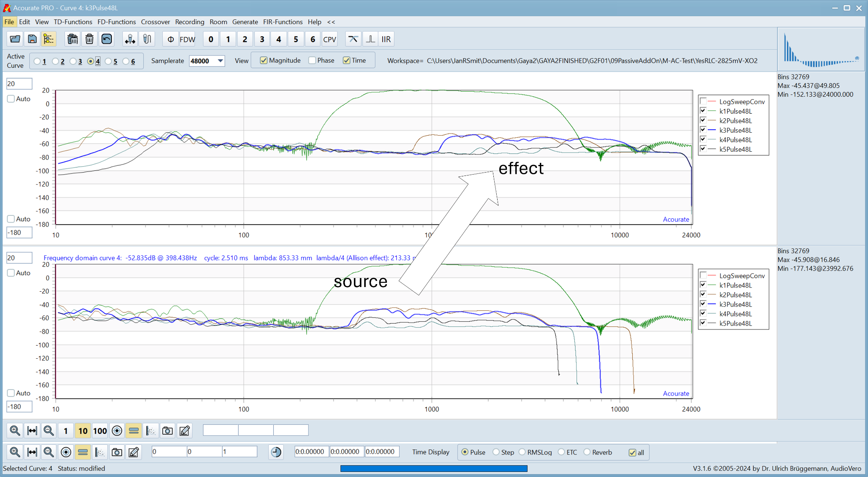This screenshot has width=868, height=477.
Task: Click the edit pencil icon in frequency toolbar
Action: pyautogui.click(x=184, y=431)
